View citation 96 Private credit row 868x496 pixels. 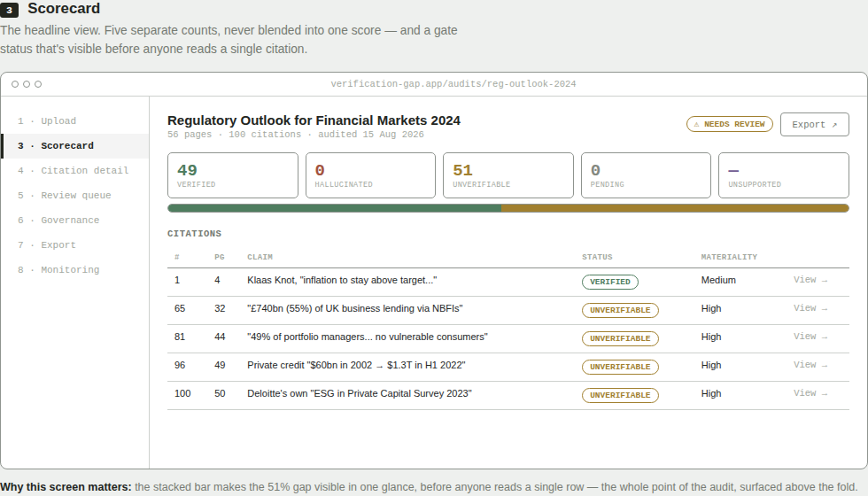810,365
